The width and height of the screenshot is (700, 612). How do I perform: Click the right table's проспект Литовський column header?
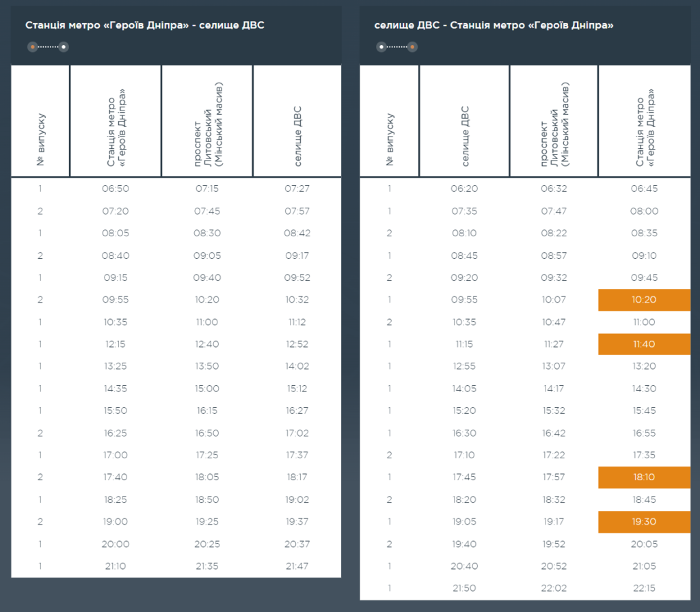pos(554,122)
